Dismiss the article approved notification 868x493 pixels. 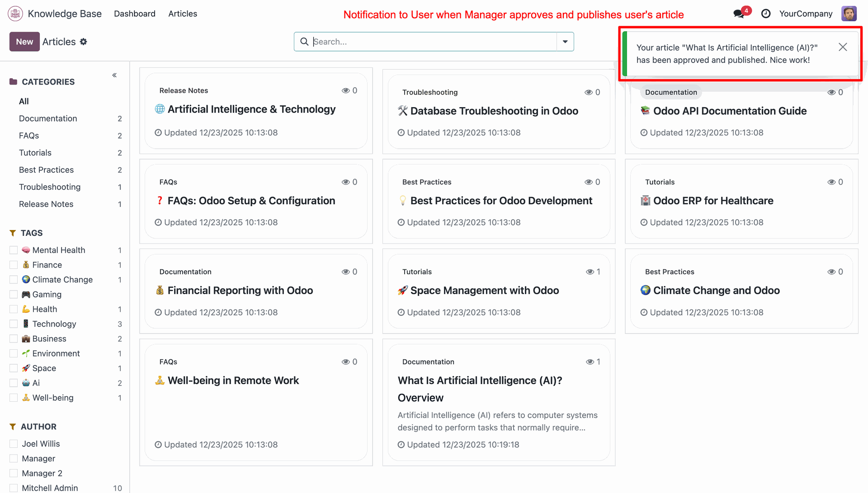tap(842, 47)
